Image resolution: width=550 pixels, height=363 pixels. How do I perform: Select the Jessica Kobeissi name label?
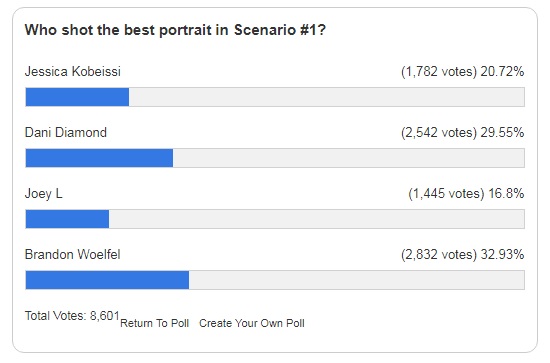point(73,72)
